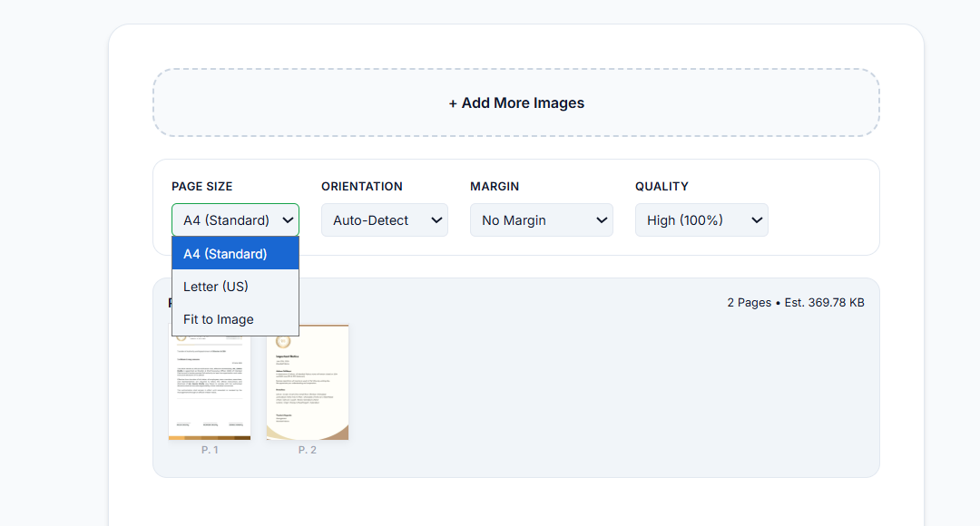This screenshot has height=526, width=980.
Task: Click the 2 Pages estimated size text
Action: (796, 302)
